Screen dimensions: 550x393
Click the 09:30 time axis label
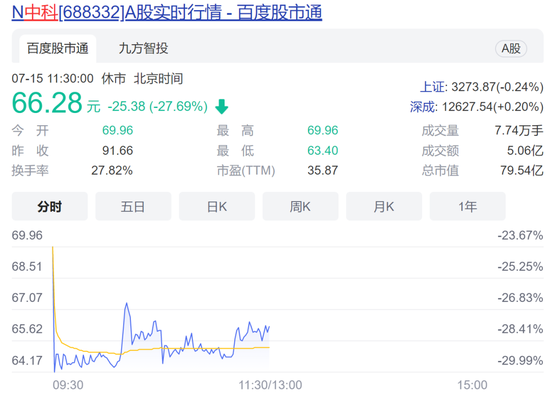pyautogui.click(x=68, y=385)
